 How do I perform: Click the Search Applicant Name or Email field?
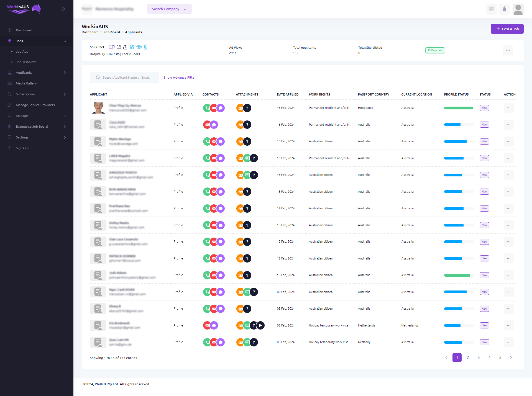tap(124, 78)
